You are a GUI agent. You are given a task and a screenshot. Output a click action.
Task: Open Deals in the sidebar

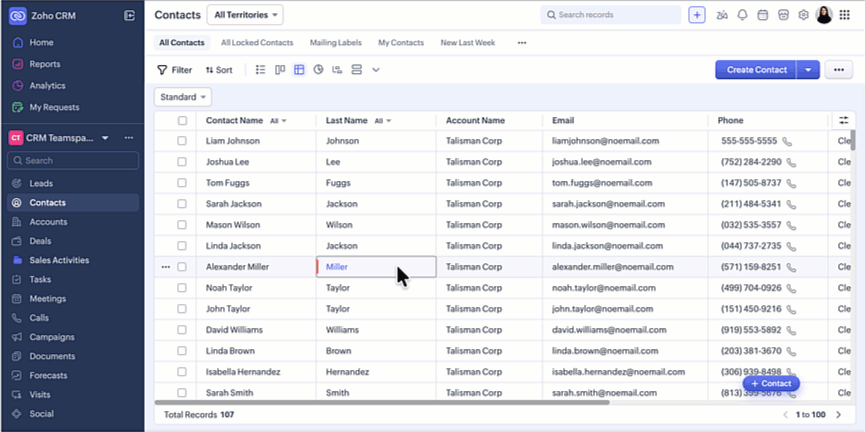41,241
